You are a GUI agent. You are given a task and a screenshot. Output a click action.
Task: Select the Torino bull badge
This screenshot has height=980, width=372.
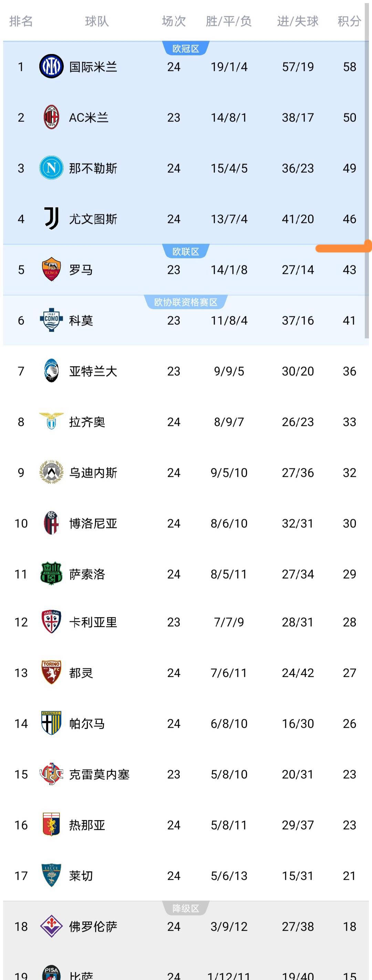[51, 672]
